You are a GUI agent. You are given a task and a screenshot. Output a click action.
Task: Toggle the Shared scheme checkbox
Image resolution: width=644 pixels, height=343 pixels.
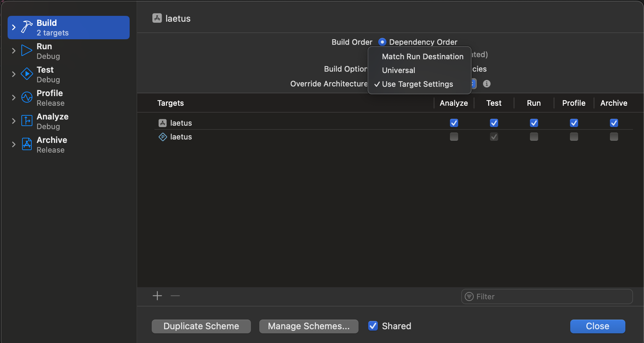point(373,326)
